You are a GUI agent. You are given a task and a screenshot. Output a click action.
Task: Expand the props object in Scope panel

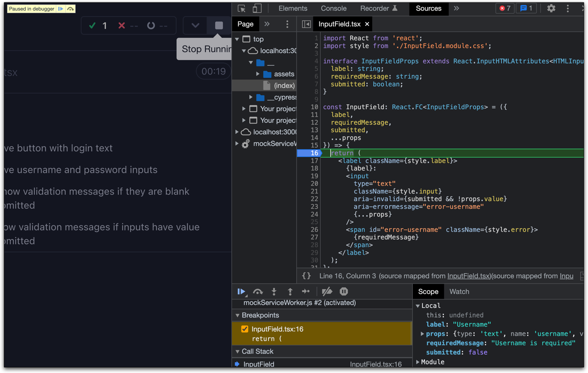pos(422,334)
